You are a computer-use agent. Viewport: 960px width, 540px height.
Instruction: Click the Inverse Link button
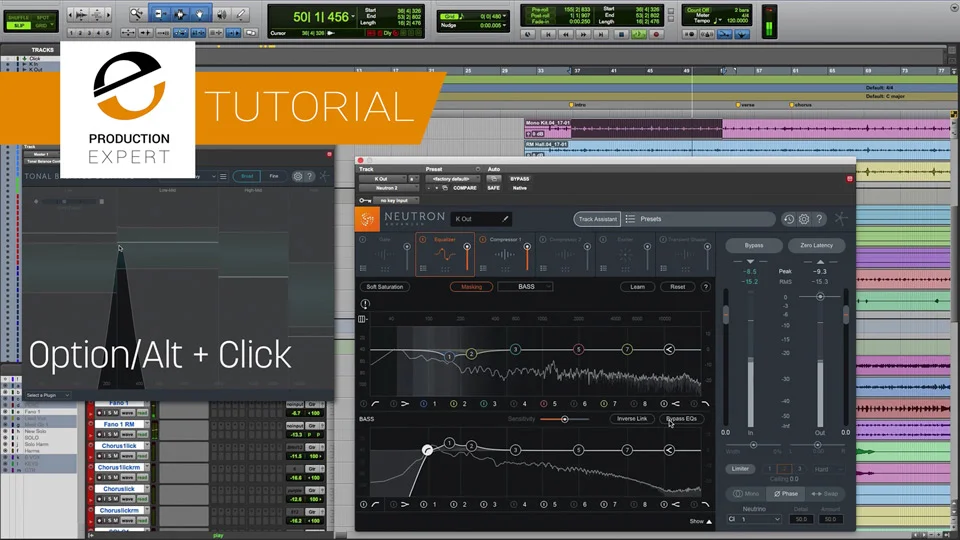tap(632, 419)
